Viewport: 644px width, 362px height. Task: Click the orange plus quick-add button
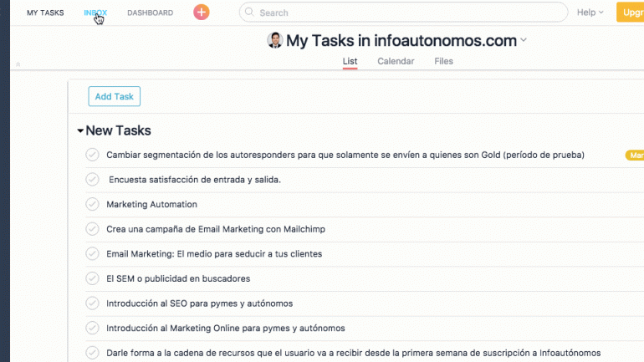[x=202, y=13]
